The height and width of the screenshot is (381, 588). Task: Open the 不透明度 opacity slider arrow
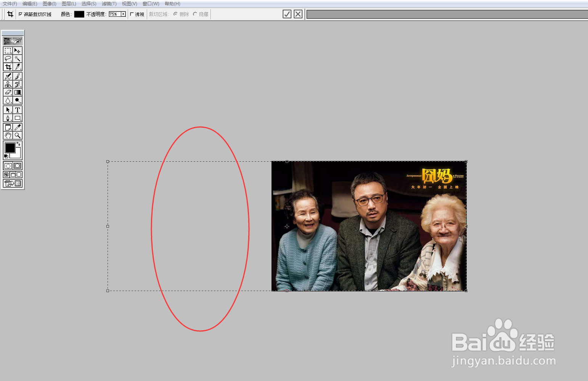pyautogui.click(x=123, y=14)
